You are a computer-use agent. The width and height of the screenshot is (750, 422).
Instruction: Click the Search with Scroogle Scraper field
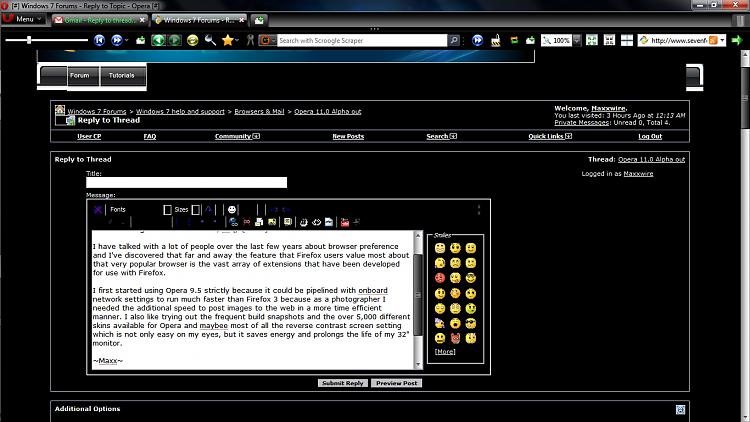pos(362,41)
